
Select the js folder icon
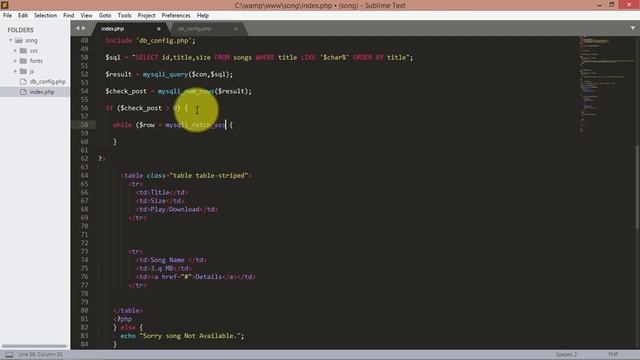click(x=24, y=71)
